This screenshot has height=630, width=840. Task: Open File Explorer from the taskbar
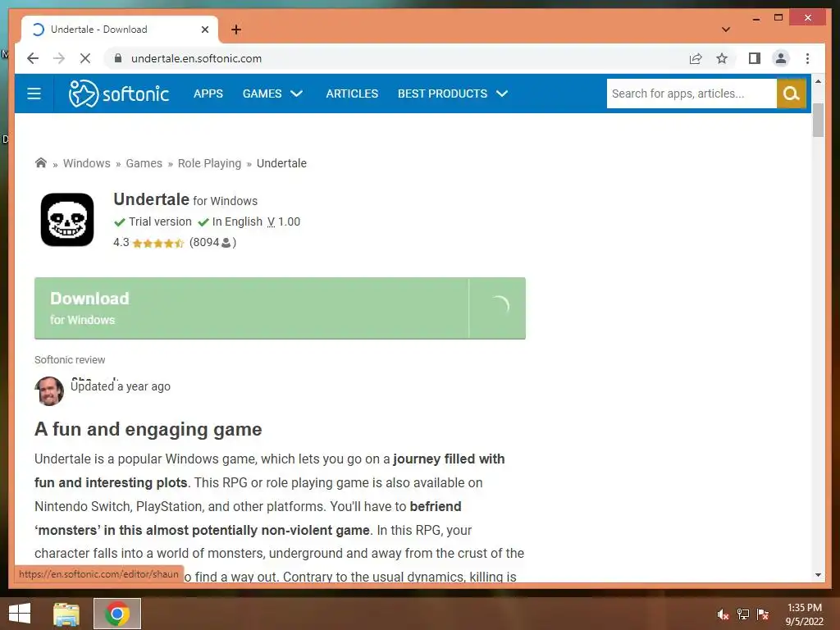tap(66, 614)
